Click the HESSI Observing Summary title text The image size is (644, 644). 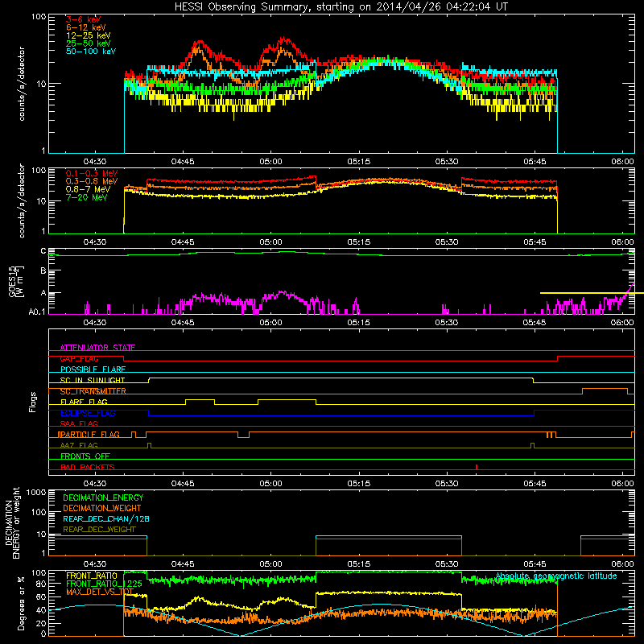point(341,6)
